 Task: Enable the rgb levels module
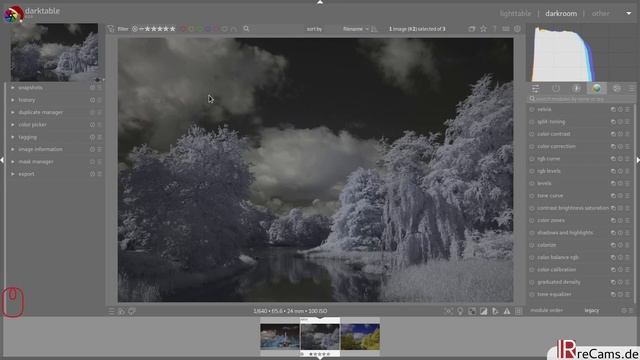532,171
